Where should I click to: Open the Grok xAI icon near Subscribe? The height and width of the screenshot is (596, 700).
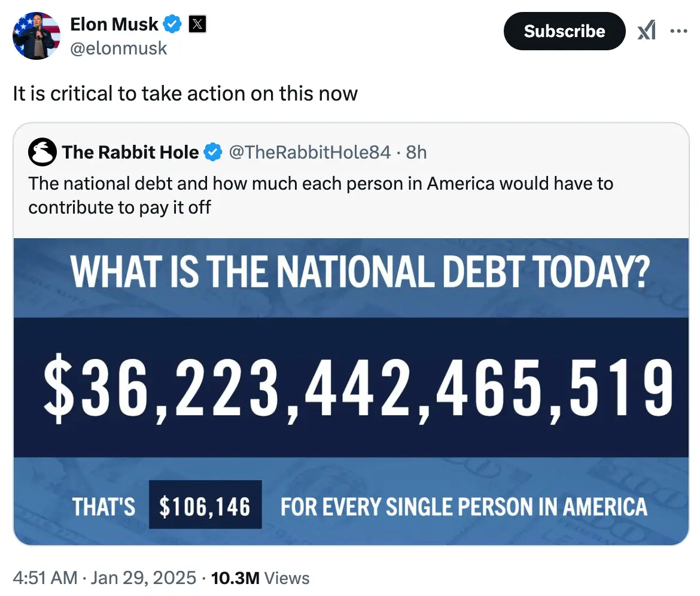point(647,30)
